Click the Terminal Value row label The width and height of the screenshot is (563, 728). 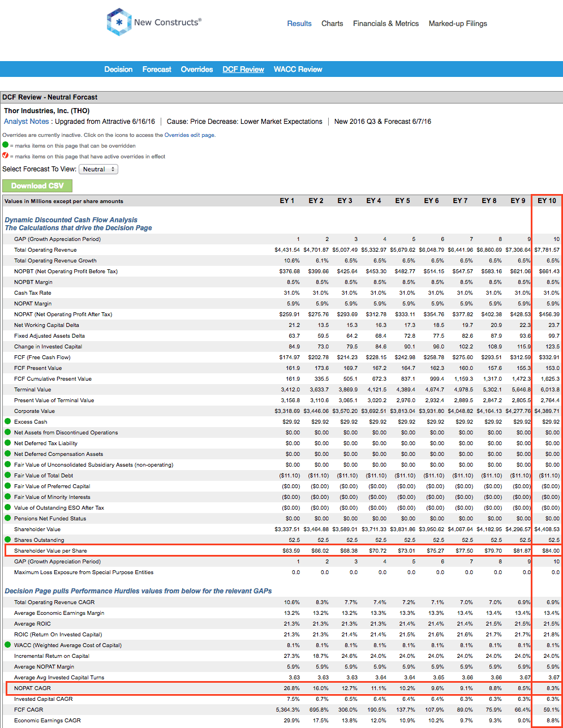pyautogui.click(x=32, y=390)
